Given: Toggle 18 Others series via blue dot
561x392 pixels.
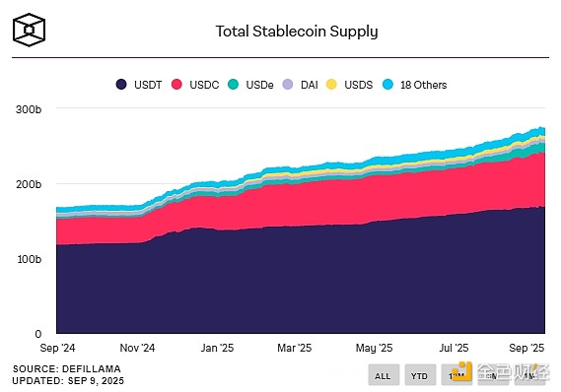Looking at the screenshot, I should pyautogui.click(x=387, y=85).
